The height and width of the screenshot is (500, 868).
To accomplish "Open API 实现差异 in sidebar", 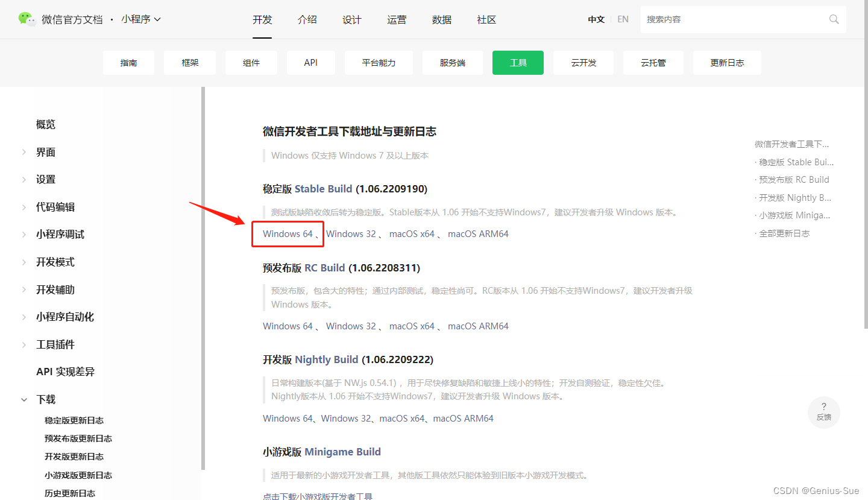I will point(65,372).
